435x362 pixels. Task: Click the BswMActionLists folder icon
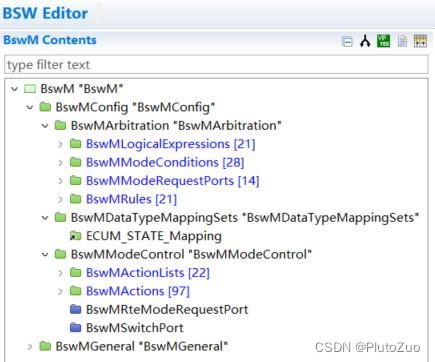coord(76,273)
